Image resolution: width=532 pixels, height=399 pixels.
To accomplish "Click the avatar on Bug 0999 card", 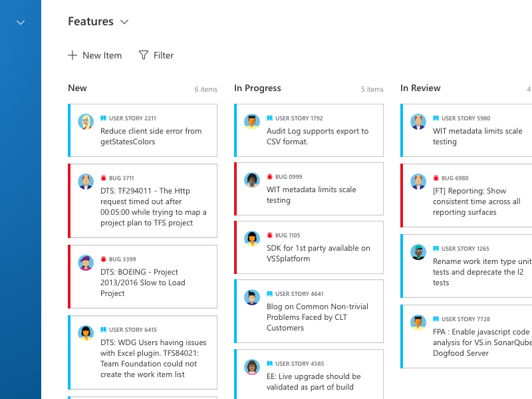I will click(252, 180).
